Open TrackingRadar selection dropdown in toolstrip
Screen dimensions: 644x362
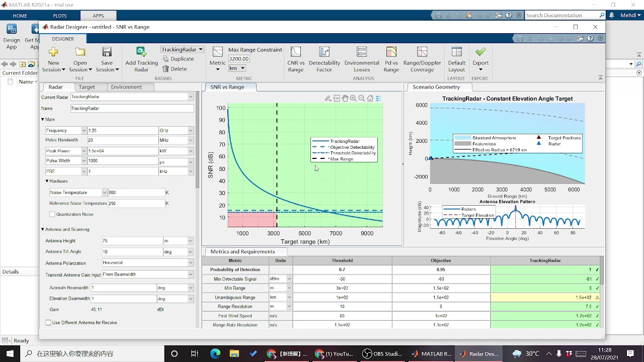tap(182, 49)
